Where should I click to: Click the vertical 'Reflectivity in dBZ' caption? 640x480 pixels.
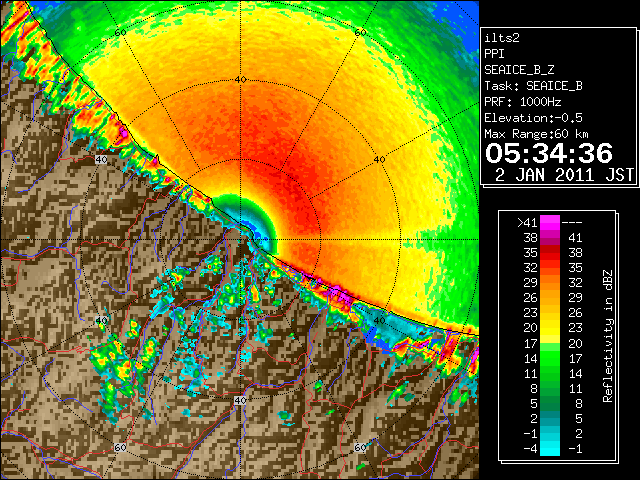pos(607,336)
